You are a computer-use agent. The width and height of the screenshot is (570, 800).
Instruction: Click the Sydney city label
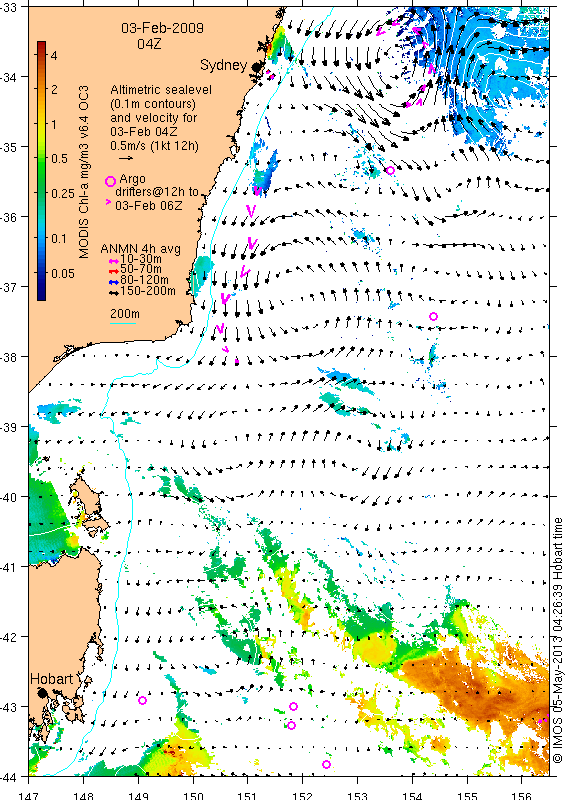[224, 65]
